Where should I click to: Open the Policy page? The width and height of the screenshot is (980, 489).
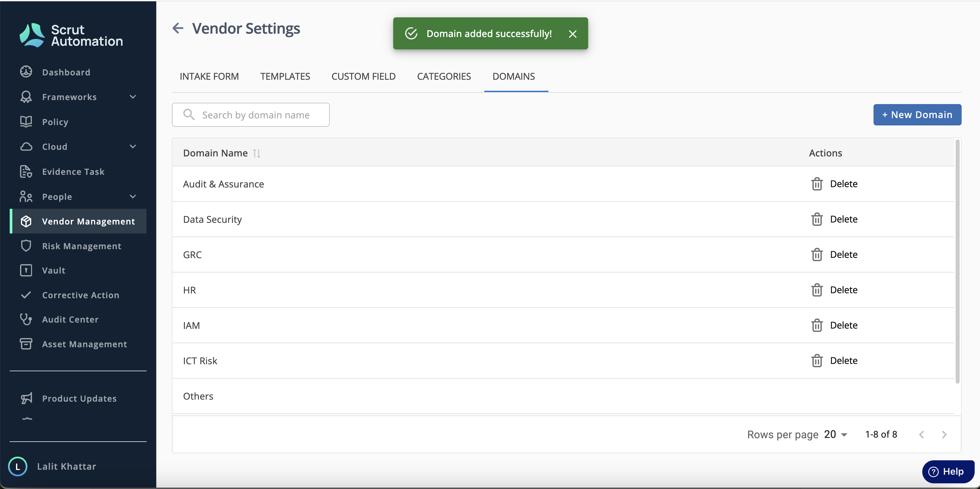(x=55, y=122)
